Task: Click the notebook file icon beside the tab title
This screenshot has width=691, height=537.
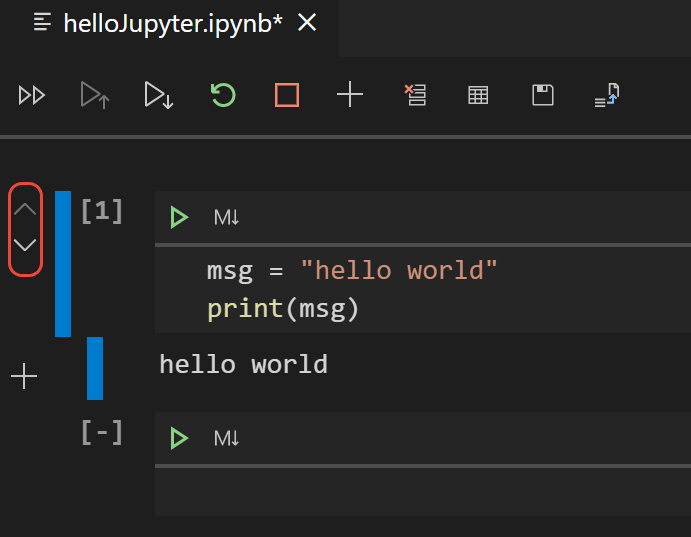Action: [42, 22]
